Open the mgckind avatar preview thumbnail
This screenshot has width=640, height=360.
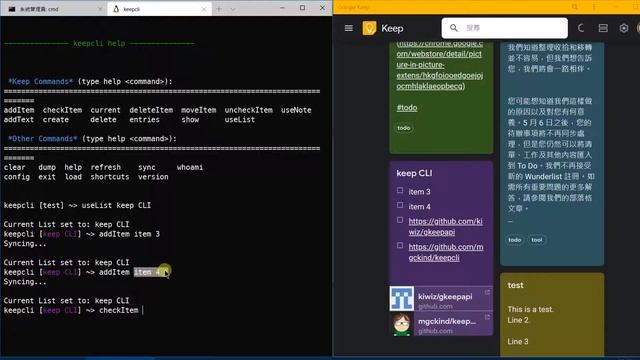(402, 324)
